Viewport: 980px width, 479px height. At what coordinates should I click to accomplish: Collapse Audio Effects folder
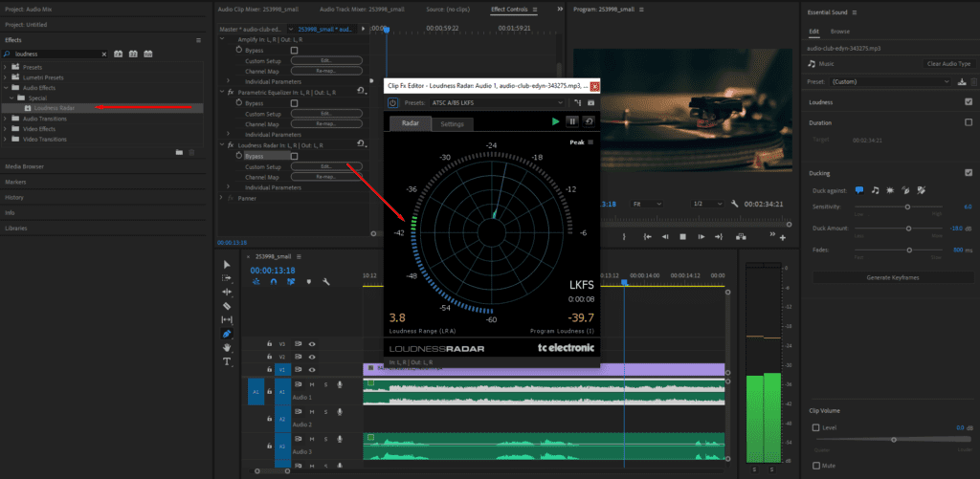(6, 87)
